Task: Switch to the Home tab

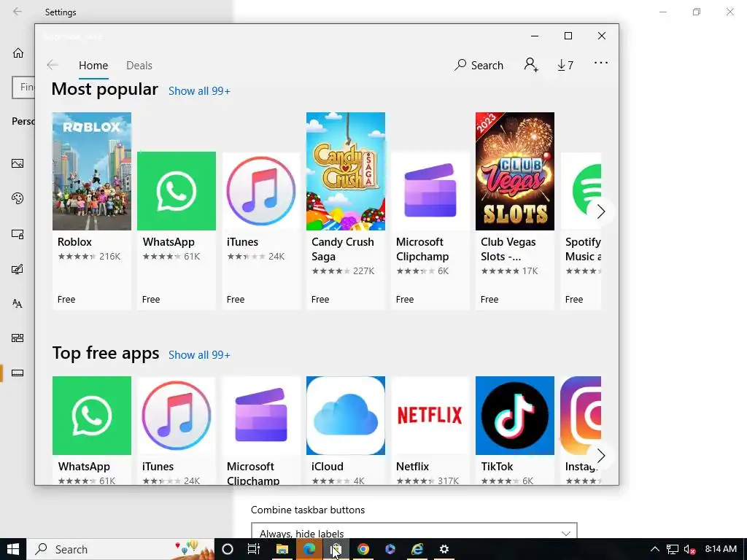Action: [x=93, y=65]
